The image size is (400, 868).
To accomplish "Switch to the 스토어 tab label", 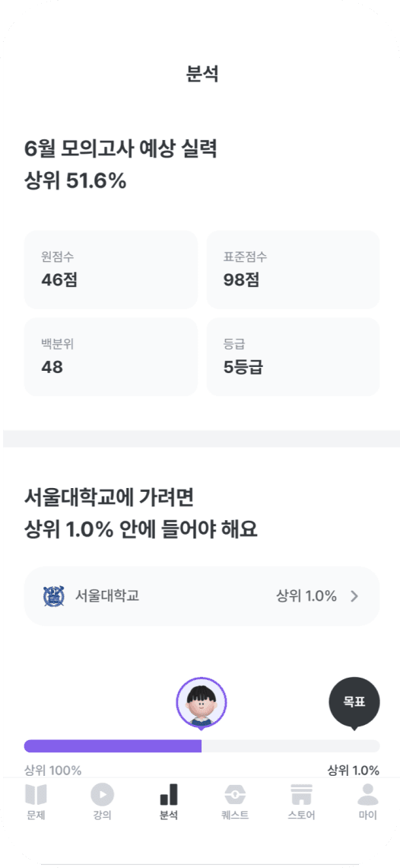I will click(x=302, y=815).
